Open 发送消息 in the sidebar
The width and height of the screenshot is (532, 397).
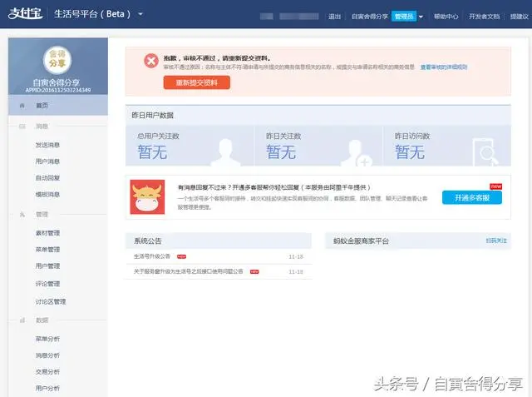pyautogui.click(x=47, y=145)
